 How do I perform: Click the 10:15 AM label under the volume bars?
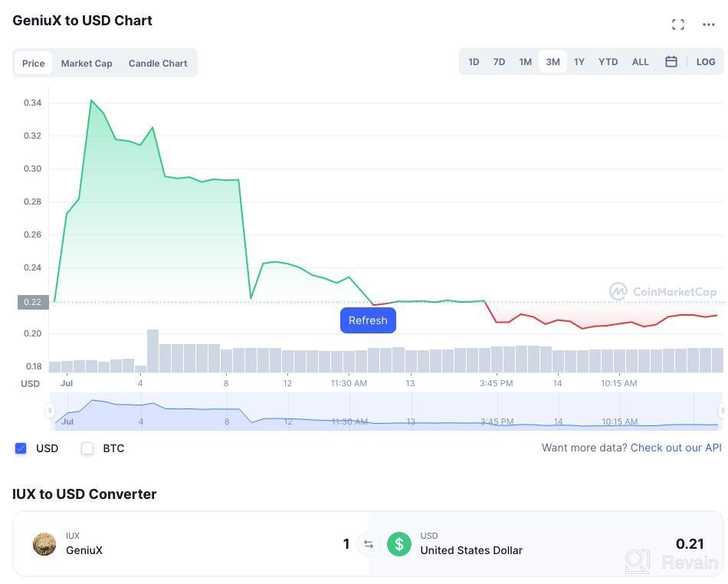tap(619, 383)
